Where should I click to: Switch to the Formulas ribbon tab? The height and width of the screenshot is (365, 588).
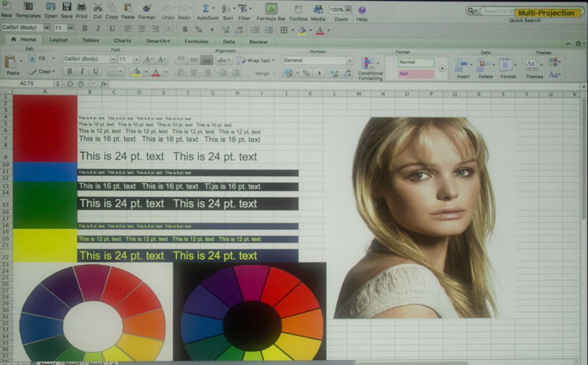(x=196, y=41)
